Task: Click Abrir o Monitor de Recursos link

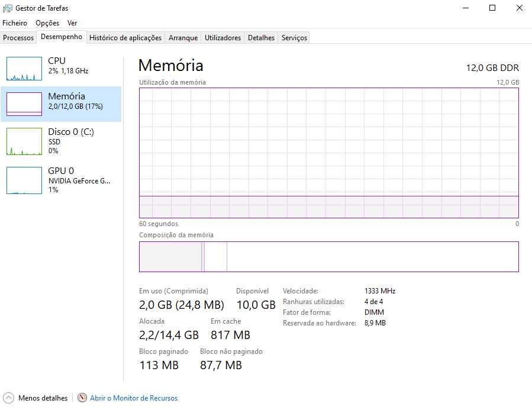Action: pos(134,398)
